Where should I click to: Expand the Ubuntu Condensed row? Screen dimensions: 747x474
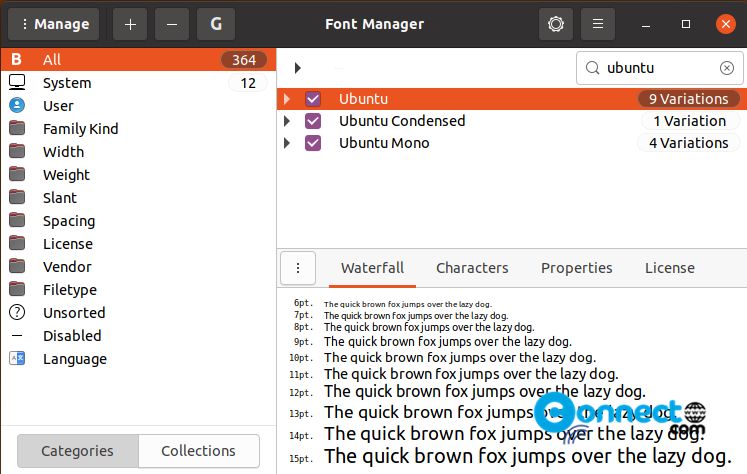point(287,121)
